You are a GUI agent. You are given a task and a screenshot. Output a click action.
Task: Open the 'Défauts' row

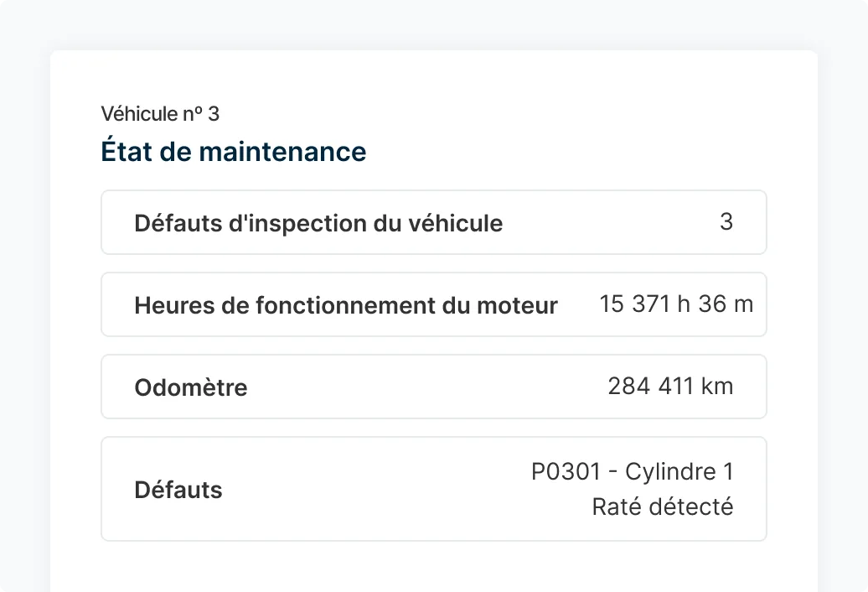pyautogui.click(x=434, y=489)
